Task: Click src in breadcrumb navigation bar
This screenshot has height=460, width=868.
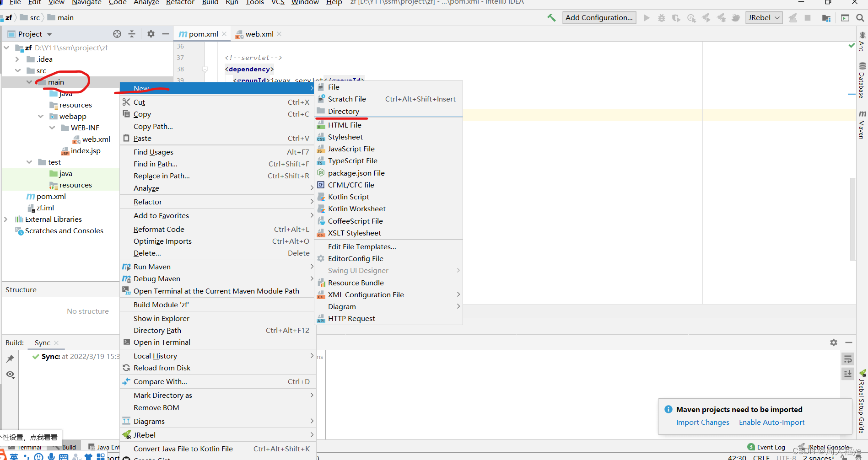Action: coord(30,18)
